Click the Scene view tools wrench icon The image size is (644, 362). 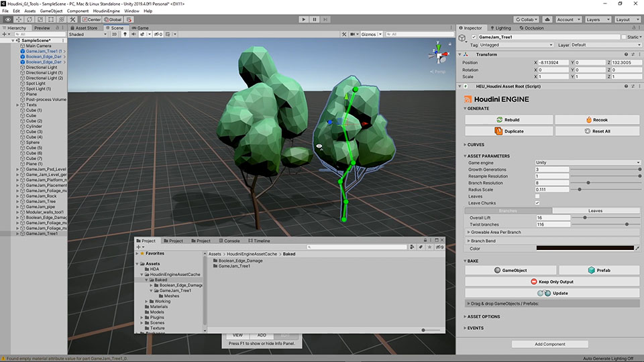[344, 34]
